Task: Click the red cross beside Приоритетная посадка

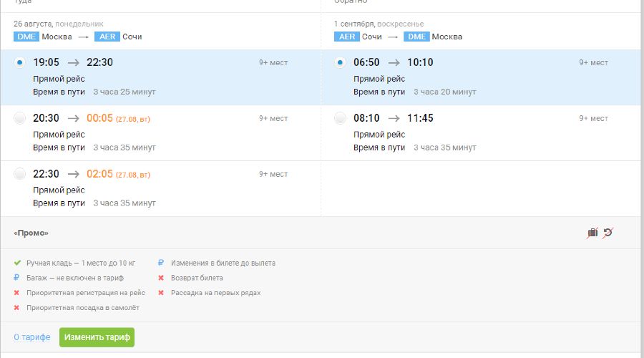Action: (16, 308)
